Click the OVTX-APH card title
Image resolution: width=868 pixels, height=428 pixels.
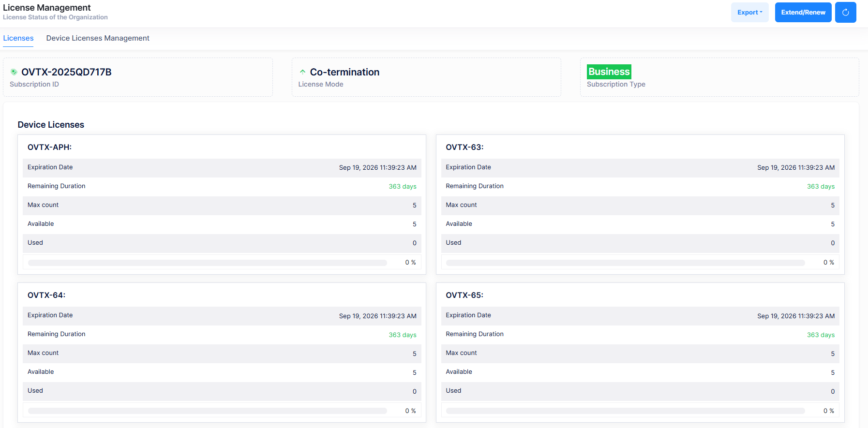tap(49, 147)
